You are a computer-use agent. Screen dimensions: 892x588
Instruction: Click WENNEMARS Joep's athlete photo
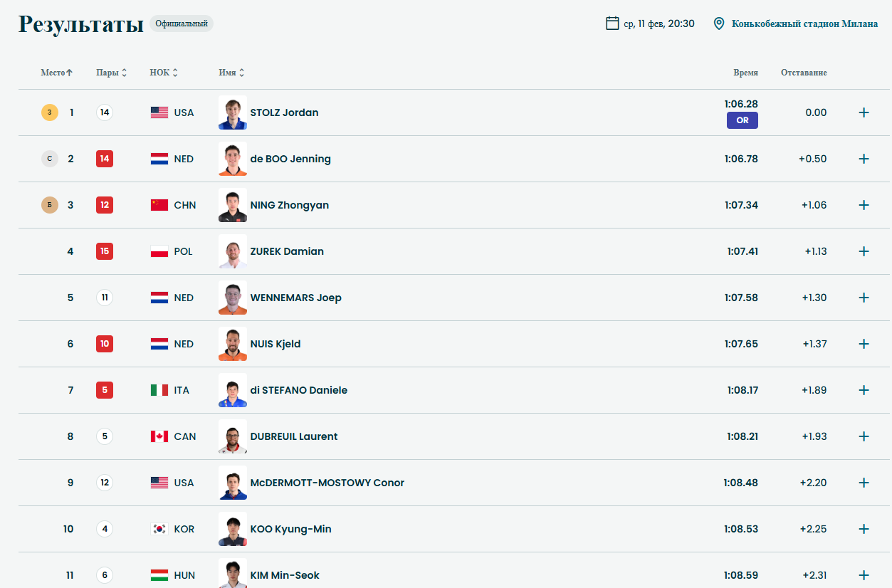[233, 298]
